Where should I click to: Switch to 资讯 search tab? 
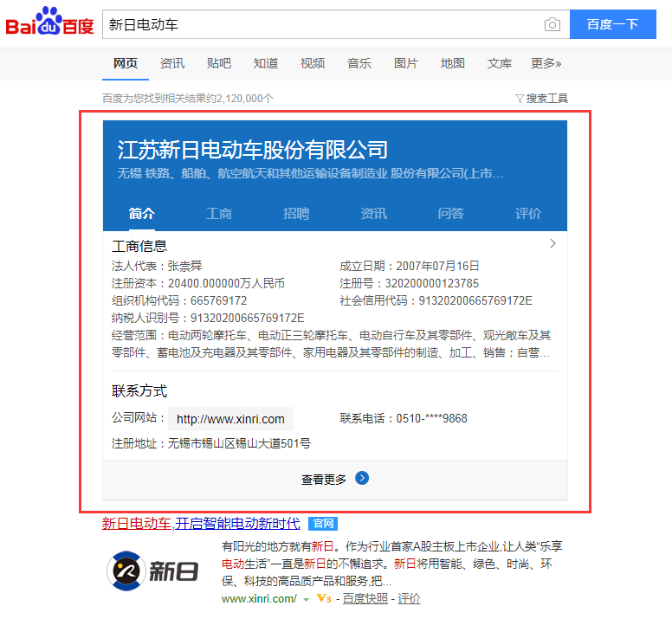(x=172, y=63)
